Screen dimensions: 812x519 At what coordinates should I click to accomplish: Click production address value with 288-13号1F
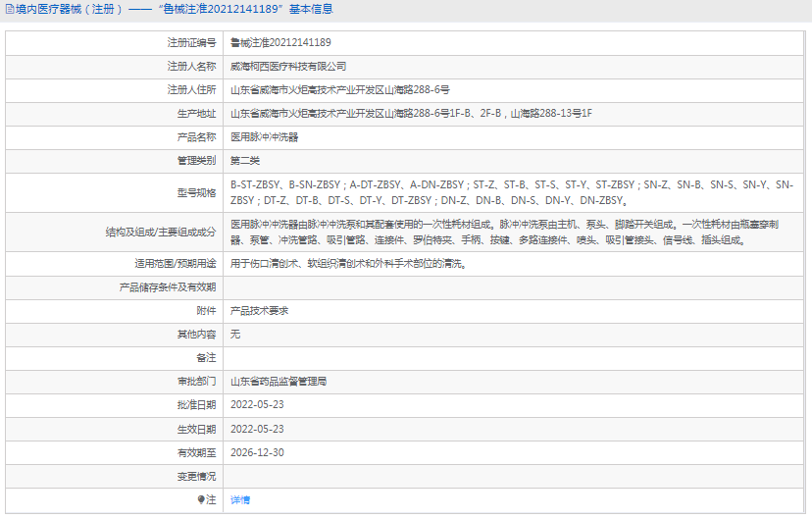tap(411, 114)
